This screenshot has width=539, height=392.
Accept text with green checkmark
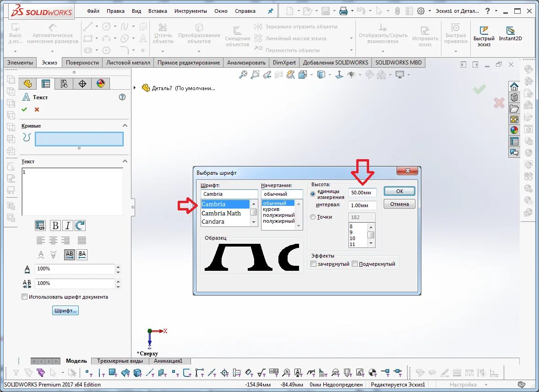tap(24, 109)
